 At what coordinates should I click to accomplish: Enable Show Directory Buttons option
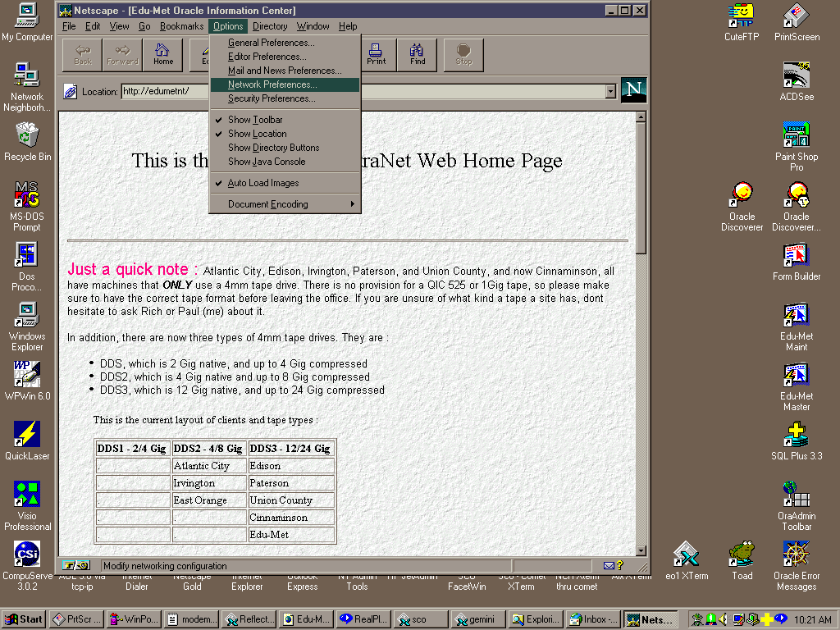point(285,148)
